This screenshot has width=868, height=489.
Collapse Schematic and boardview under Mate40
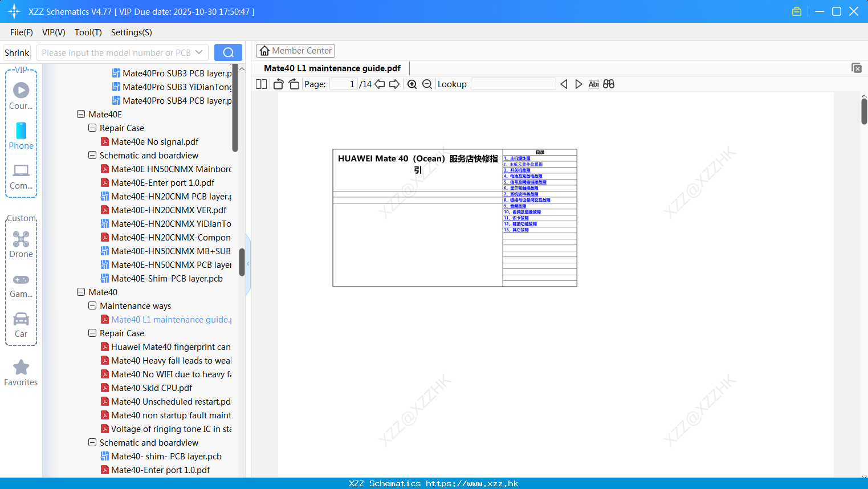92,443
